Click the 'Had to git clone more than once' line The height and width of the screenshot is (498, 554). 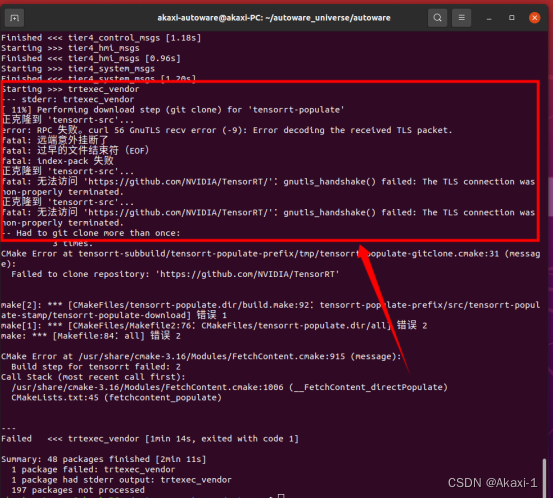coord(91,233)
